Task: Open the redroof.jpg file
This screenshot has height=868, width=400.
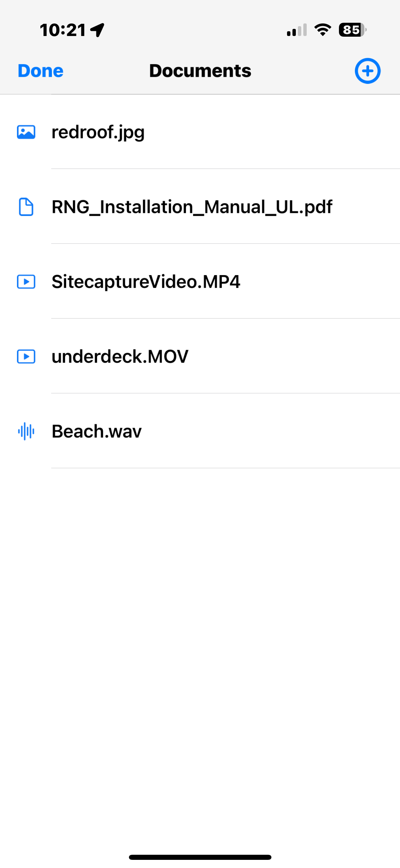Action: click(200, 132)
